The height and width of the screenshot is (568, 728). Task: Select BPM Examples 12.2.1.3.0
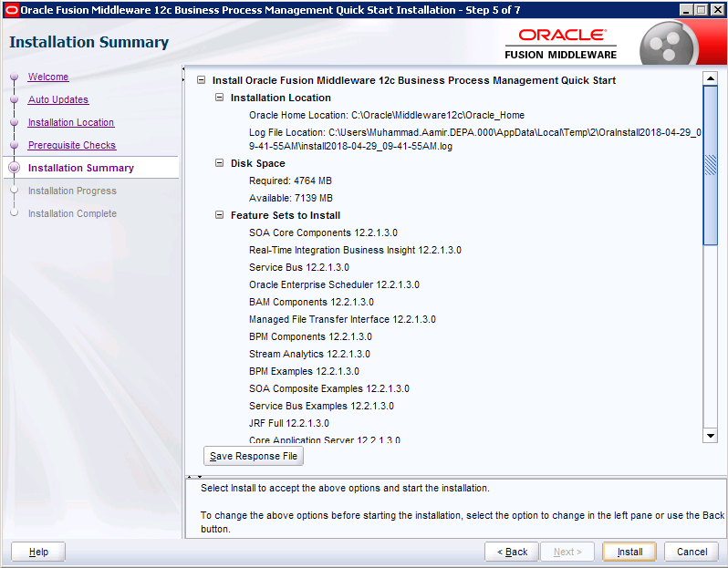pyautogui.click(x=304, y=371)
